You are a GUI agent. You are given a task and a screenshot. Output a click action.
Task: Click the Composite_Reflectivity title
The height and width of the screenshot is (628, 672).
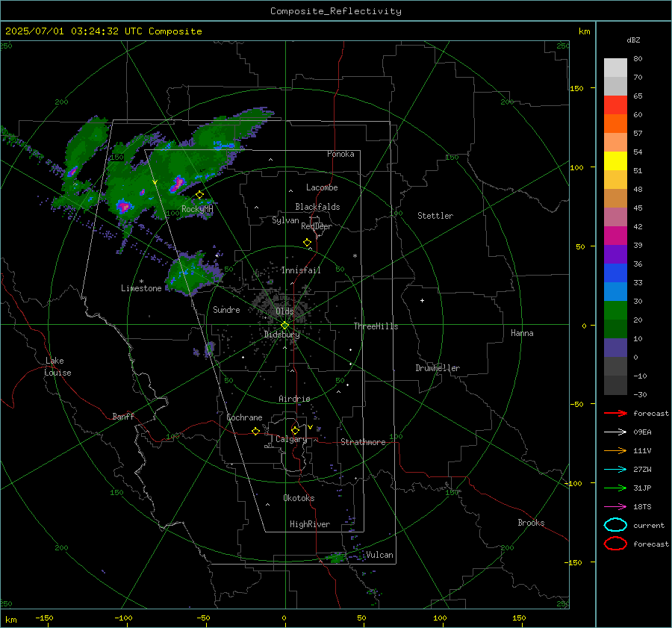tap(335, 11)
